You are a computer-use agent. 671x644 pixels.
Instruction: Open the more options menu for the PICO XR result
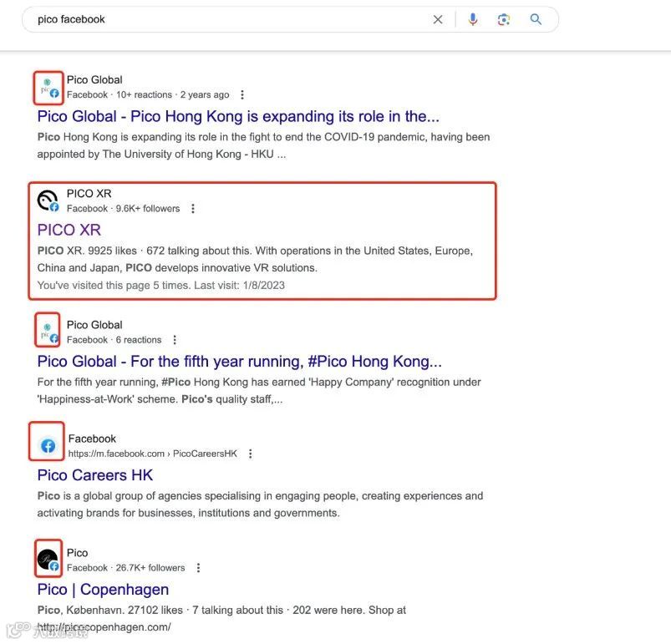[193, 208]
